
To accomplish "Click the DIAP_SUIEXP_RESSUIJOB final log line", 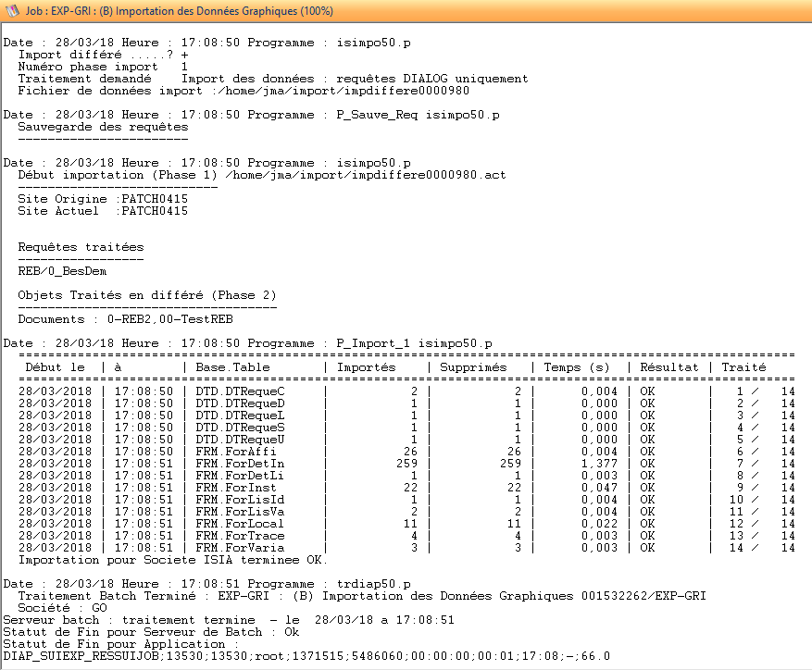I will (x=306, y=656).
